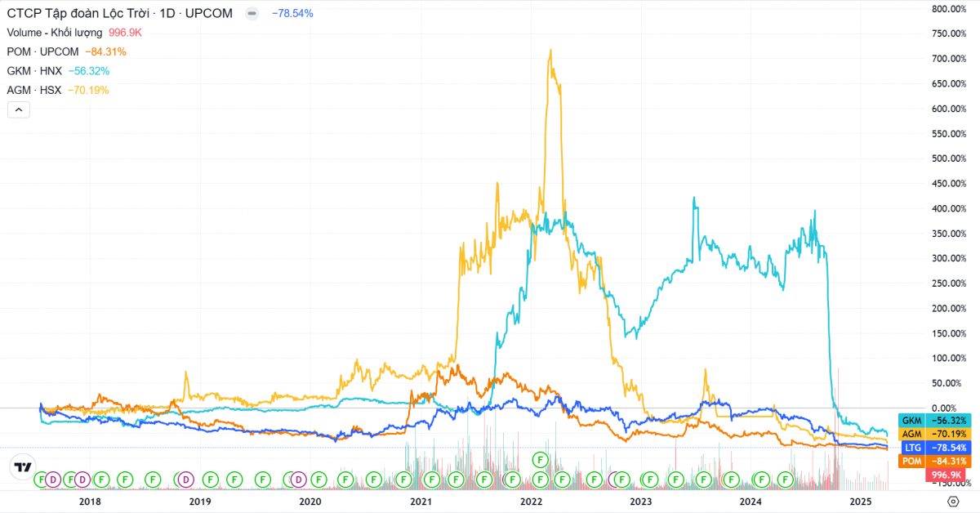Click the blue −78.54% value beside the title
The width and height of the screenshot is (980, 513).
click(292, 14)
